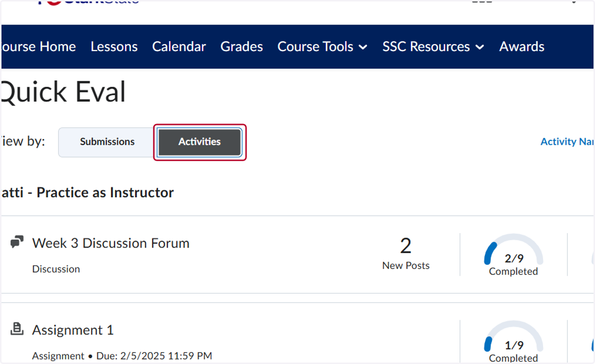The height and width of the screenshot is (364, 595).
Task: Open the Awards nav item
Action: click(x=522, y=47)
